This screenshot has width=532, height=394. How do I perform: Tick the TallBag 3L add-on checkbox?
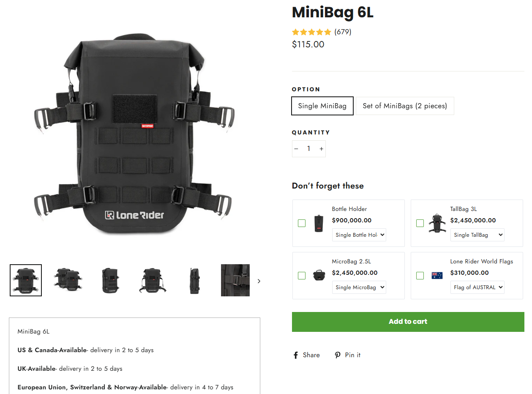point(420,223)
